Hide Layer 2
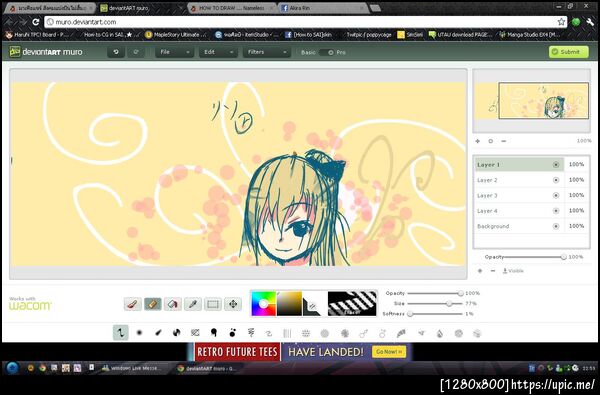The image size is (600, 395). [556, 180]
